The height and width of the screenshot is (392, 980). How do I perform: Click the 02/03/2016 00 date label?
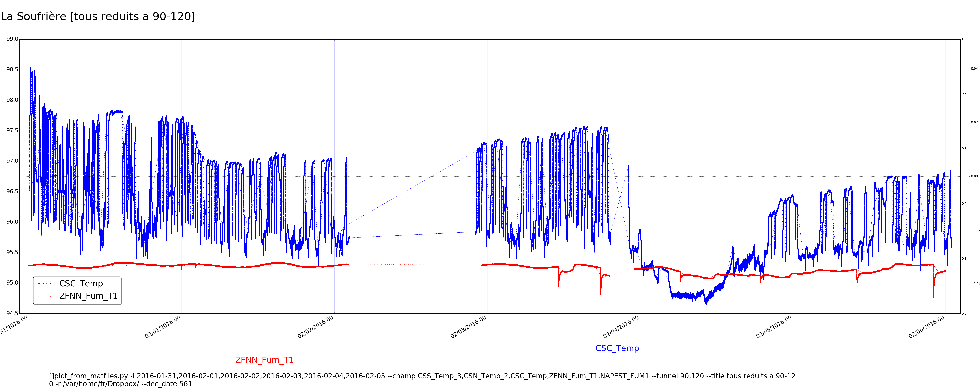[x=468, y=327]
